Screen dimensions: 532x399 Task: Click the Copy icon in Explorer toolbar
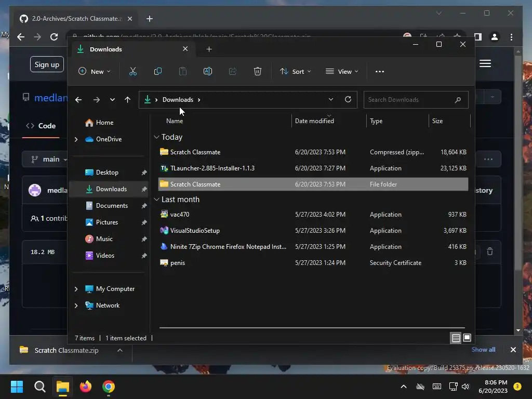click(158, 71)
